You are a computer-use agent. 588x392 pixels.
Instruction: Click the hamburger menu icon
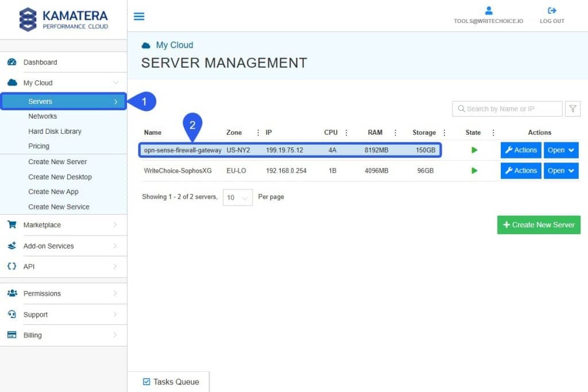point(139,16)
